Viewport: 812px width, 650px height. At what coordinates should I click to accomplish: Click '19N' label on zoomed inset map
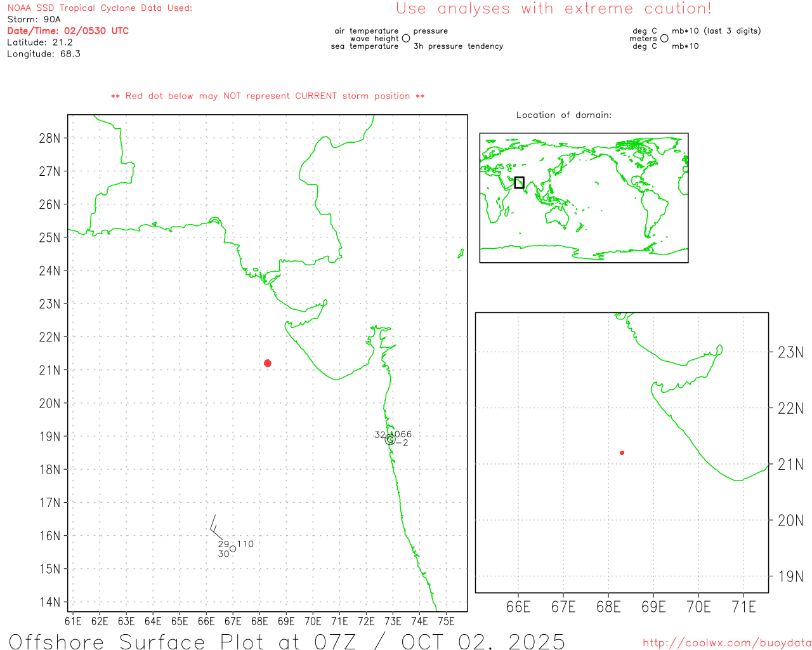coord(790,577)
